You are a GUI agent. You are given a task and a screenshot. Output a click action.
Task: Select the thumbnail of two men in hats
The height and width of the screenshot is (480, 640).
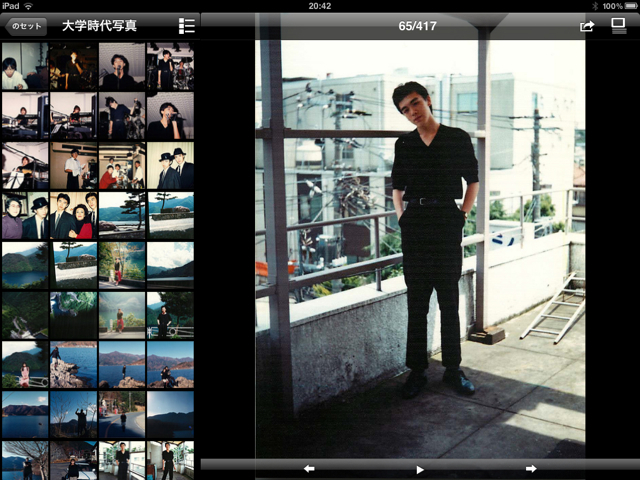[170, 166]
